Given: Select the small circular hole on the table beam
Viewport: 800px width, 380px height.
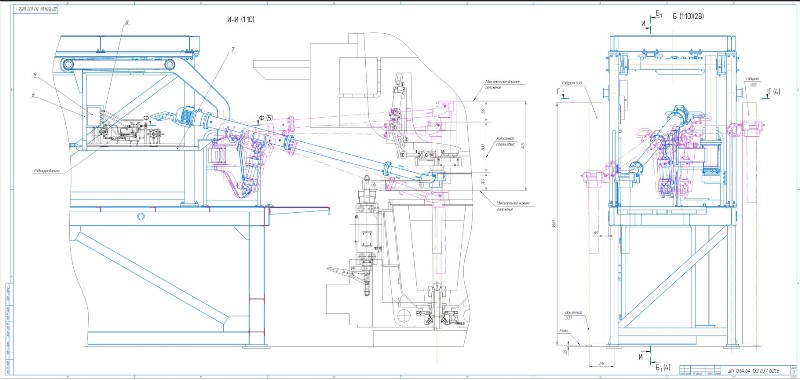Looking at the screenshot, I should click(x=141, y=216).
